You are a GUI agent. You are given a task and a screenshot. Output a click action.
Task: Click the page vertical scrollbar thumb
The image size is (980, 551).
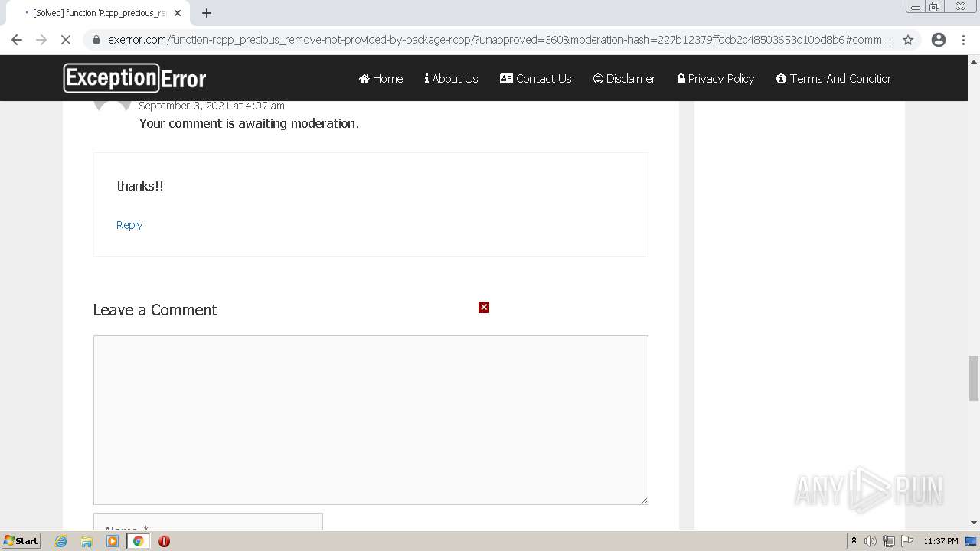tap(973, 378)
